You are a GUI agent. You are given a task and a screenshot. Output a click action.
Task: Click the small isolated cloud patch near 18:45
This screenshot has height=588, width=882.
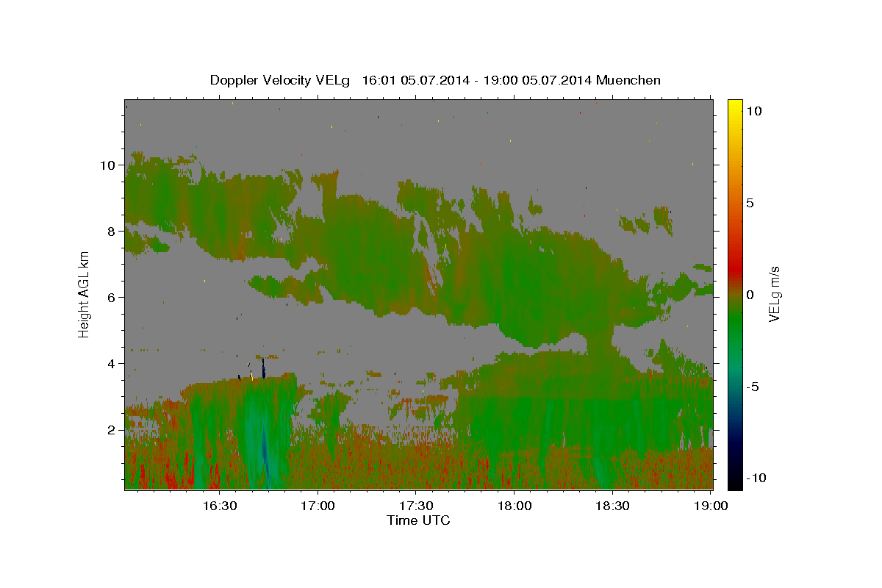coord(662,218)
